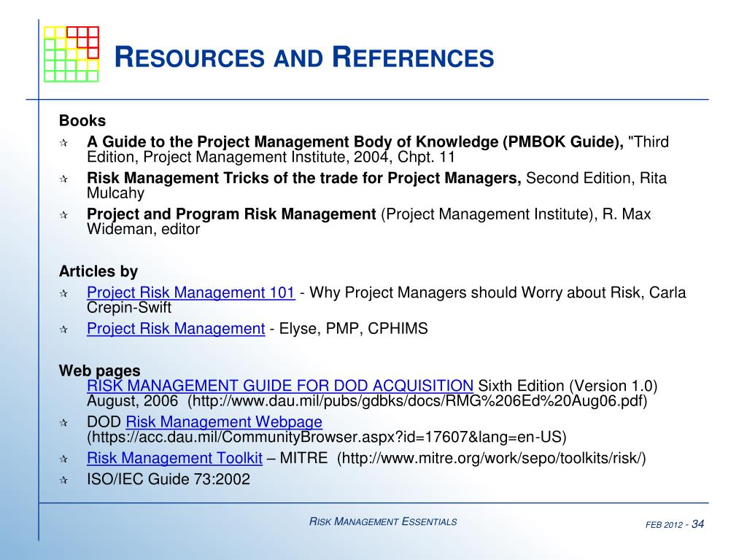Open the Project Risk Management article by Elyse
Image resolution: width=747 pixels, height=560 pixels.
(x=176, y=329)
